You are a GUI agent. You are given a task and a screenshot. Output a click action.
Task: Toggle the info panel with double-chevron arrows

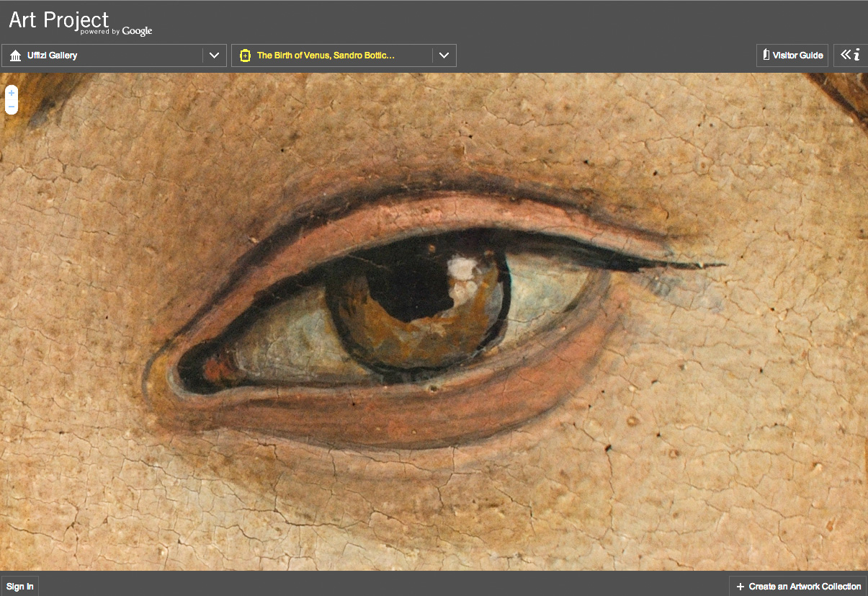tap(846, 55)
